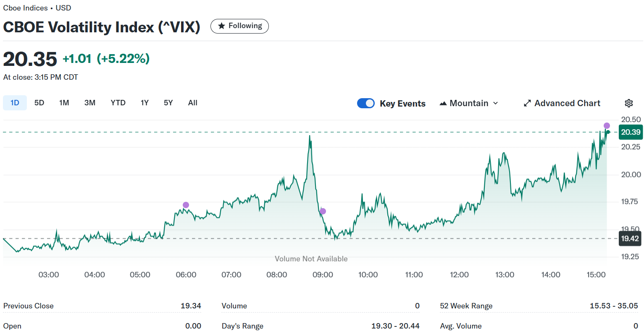
Task: Click the 19.42 previous close price tag
Action: (630, 239)
